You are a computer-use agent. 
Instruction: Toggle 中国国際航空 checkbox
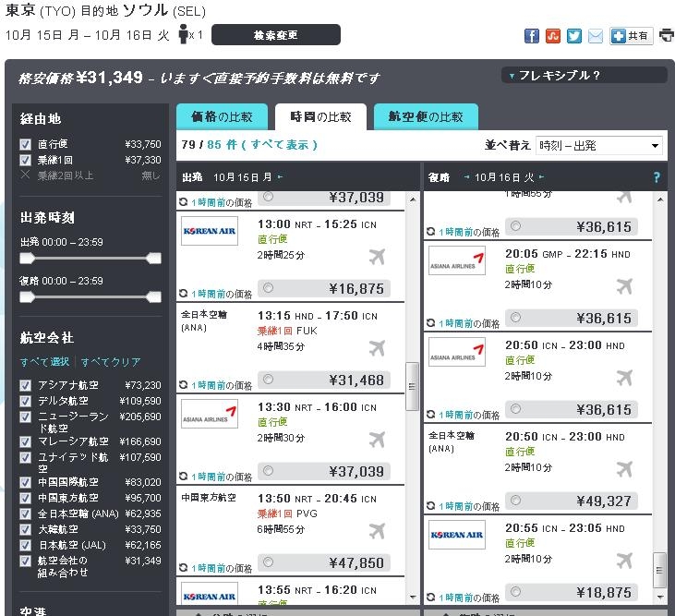[26, 482]
